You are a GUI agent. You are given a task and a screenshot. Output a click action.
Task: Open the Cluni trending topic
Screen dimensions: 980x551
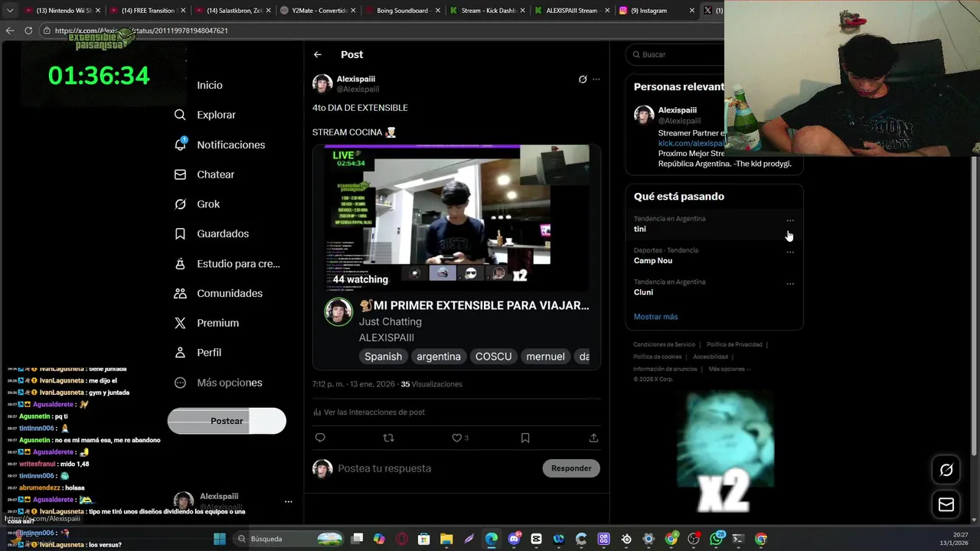tap(714, 287)
